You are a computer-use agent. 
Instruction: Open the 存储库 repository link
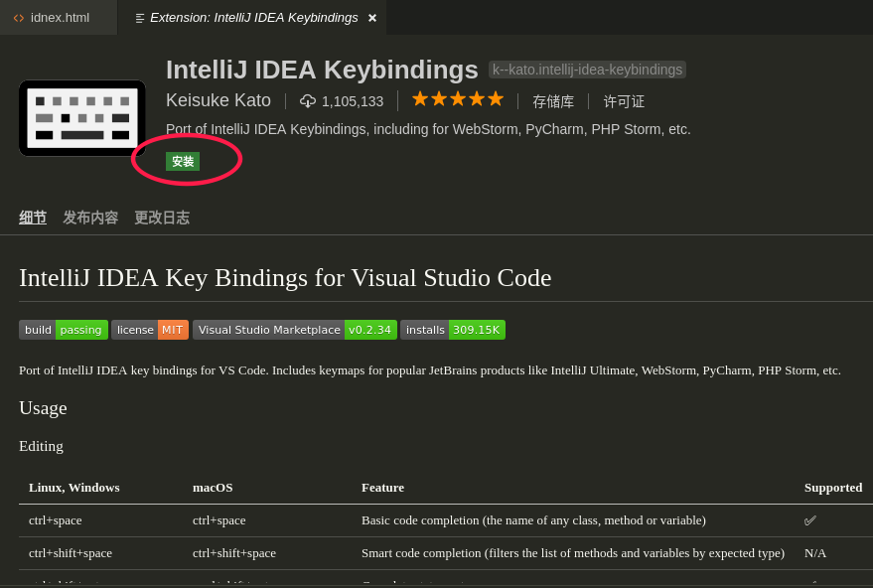click(x=552, y=101)
